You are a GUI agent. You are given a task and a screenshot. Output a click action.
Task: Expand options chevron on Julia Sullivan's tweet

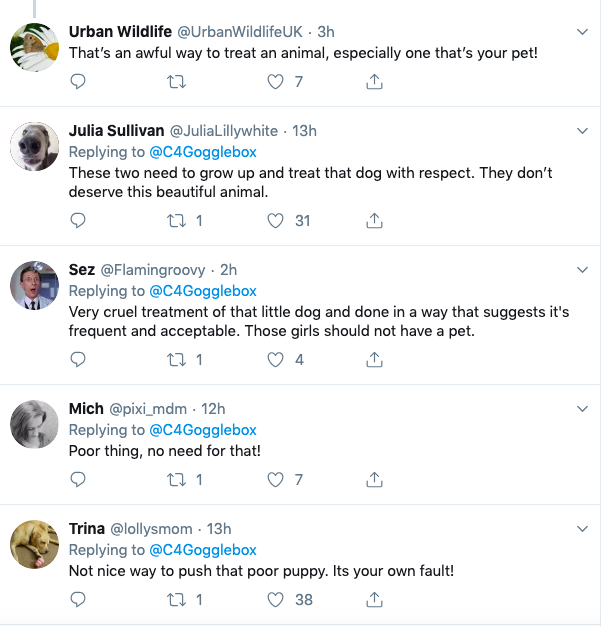pyautogui.click(x=583, y=131)
